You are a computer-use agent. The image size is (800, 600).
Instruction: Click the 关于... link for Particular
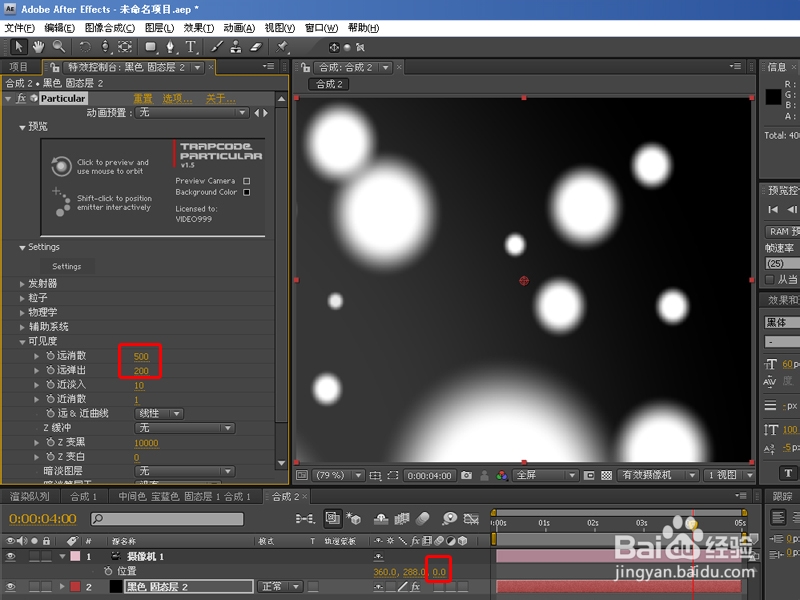tap(221, 98)
